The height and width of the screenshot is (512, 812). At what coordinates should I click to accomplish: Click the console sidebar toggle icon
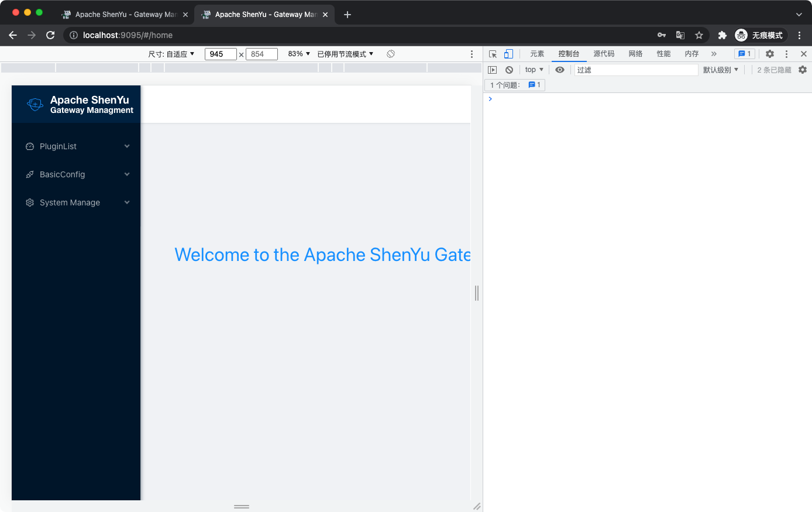coord(492,69)
